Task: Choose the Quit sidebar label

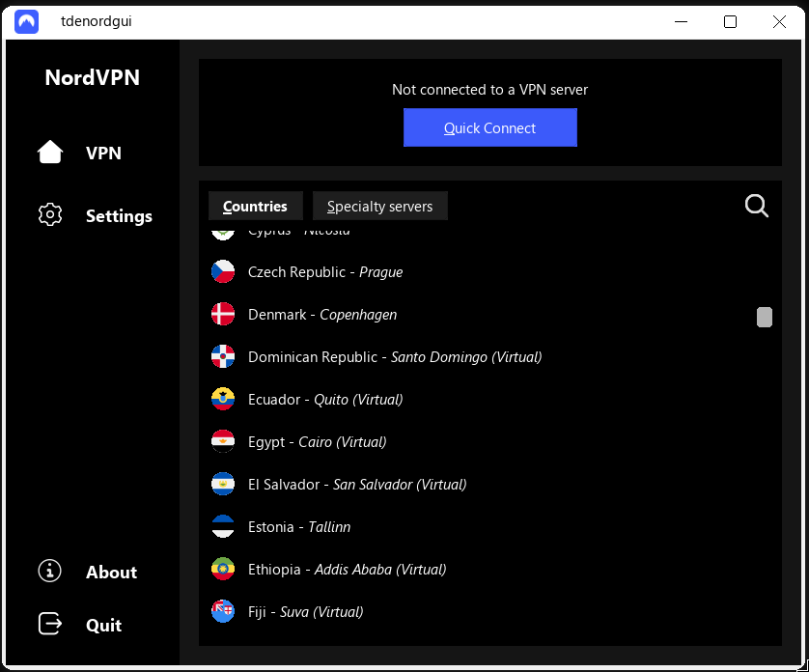Action: click(103, 625)
